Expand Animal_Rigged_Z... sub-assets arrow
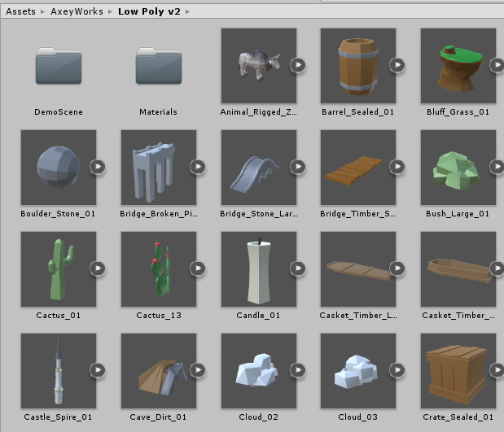504x432 pixels. 298,65
